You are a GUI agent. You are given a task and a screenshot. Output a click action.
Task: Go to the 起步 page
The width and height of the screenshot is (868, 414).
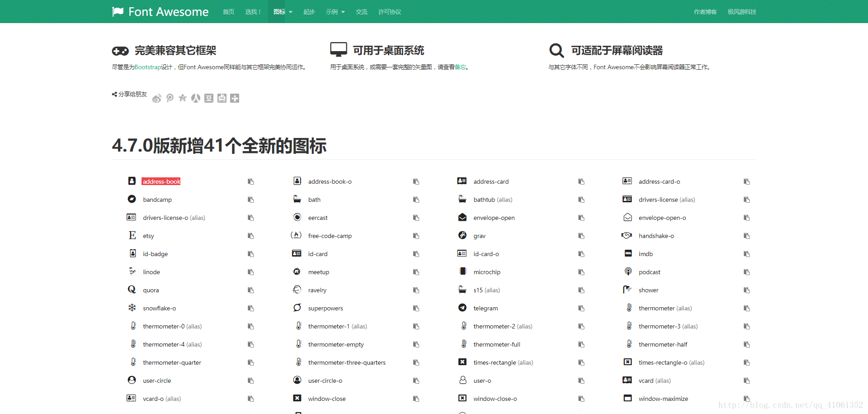(309, 12)
